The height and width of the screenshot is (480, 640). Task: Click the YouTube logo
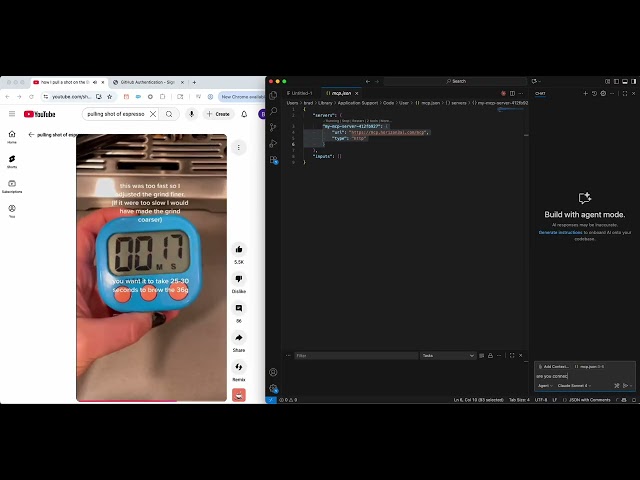tap(39, 114)
